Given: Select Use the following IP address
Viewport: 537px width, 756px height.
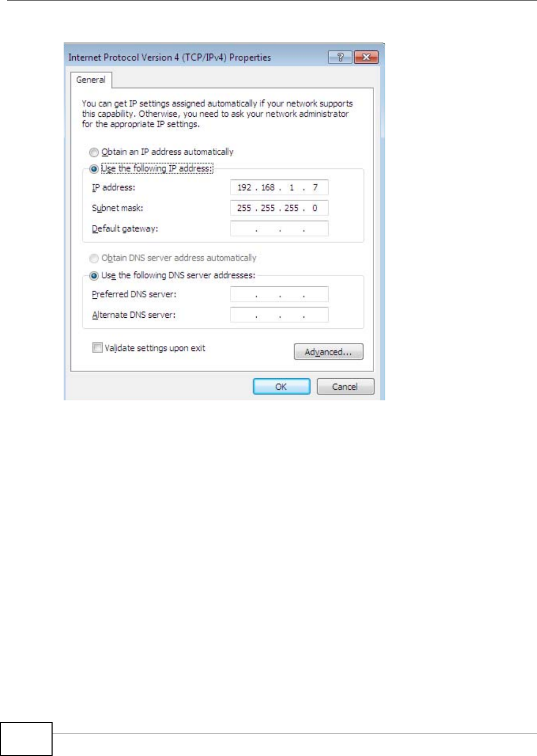Looking at the screenshot, I should point(94,169).
